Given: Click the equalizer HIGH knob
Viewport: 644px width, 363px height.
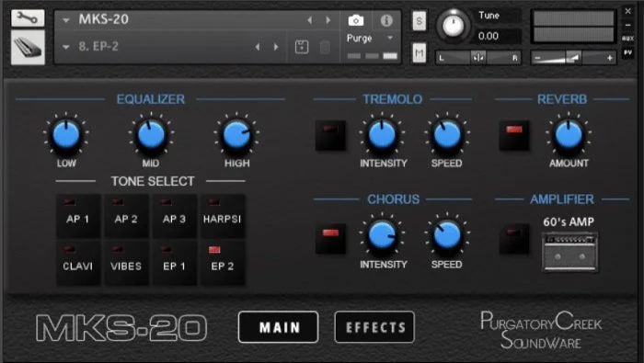Looking at the screenshot, I should click(236, 134).
